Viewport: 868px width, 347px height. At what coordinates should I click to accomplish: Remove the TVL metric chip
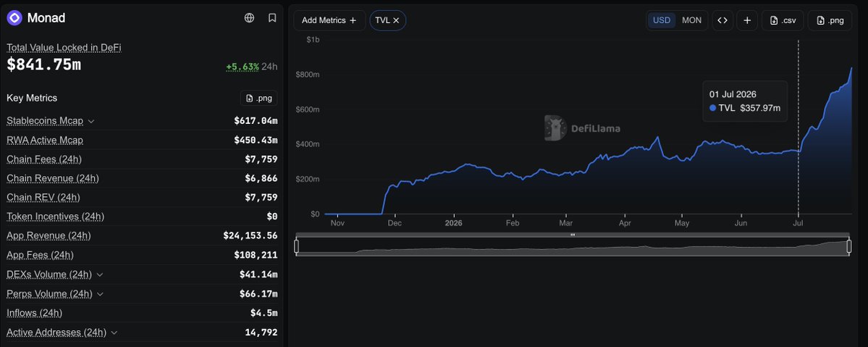pyautogui.click(x=397, y=20)
